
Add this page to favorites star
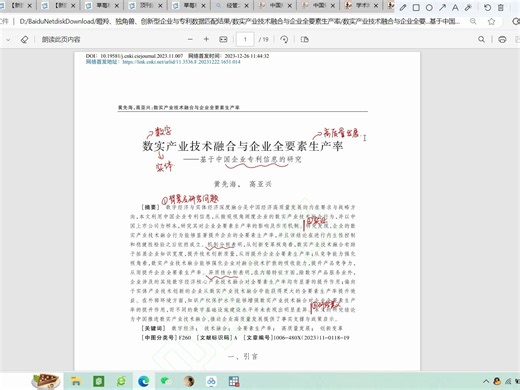[491, 21]
